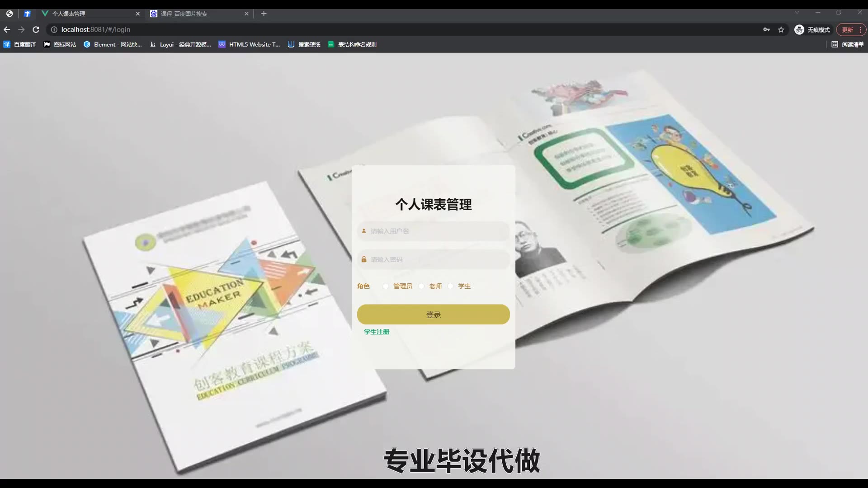The width and height of the screenshot is (868, 488).
Task: Click the saved password key icon
Action: point(766,29)
